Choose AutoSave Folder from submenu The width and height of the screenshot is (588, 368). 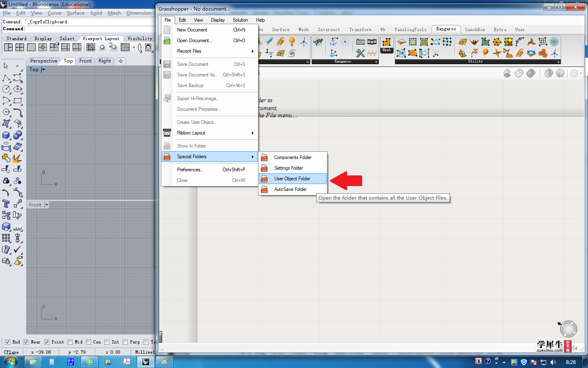293,189
